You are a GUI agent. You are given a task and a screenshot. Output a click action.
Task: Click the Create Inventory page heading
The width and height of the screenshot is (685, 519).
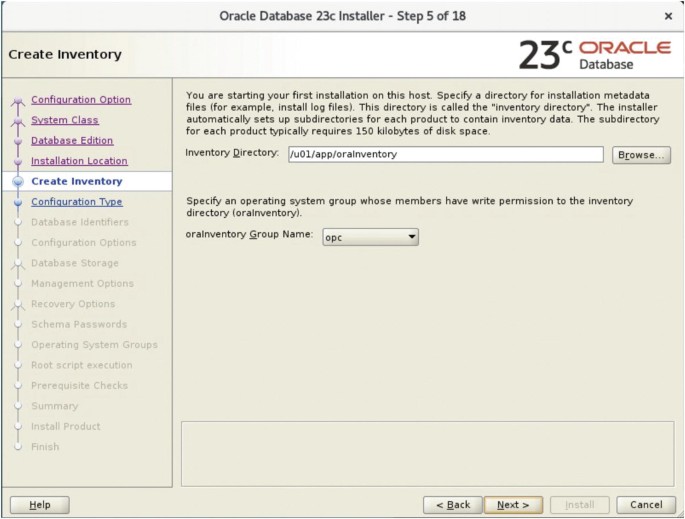coord(65,55)
